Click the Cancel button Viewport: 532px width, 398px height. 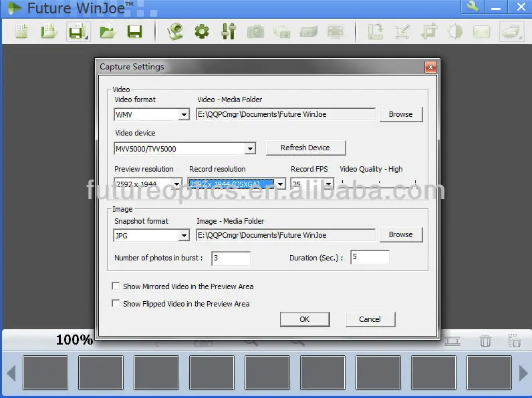click(370, 319)
